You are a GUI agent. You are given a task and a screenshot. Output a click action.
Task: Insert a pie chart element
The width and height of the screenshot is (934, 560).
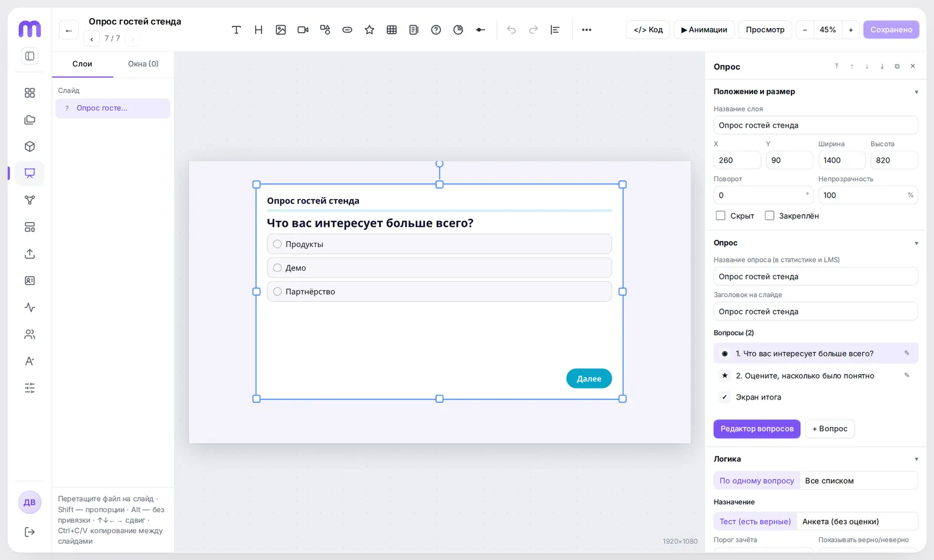[x=458, y=30]
